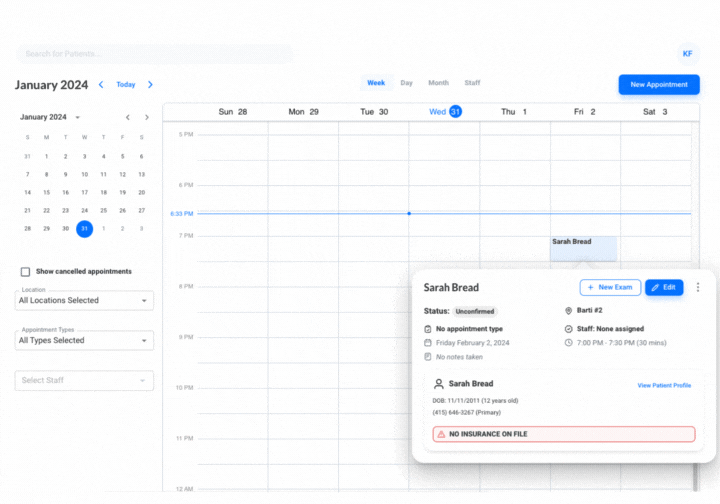Click the Wed 31 column header
The image size is (720, 504).
(445, 112)
